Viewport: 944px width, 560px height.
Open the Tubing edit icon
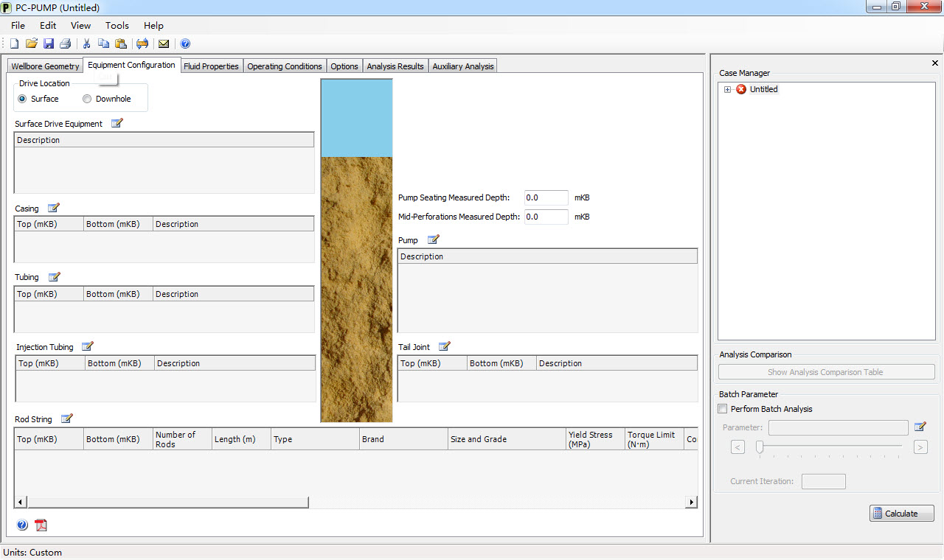point(55,277)
